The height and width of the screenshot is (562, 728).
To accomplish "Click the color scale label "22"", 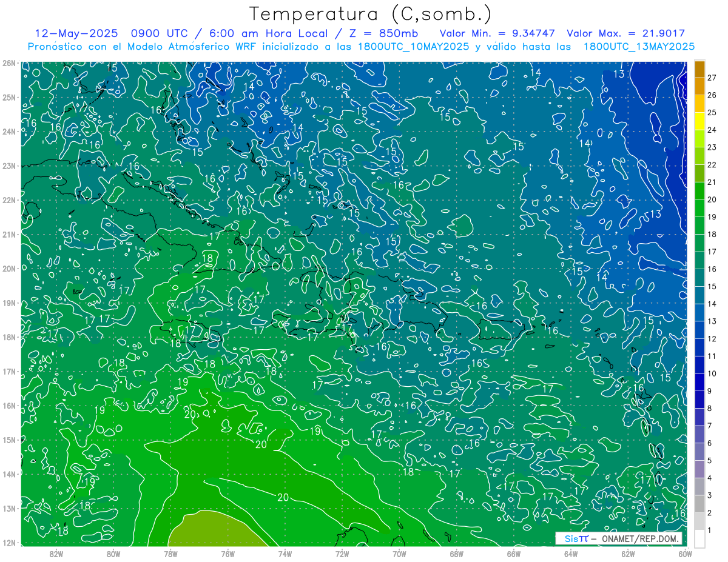I will [712, 165].
